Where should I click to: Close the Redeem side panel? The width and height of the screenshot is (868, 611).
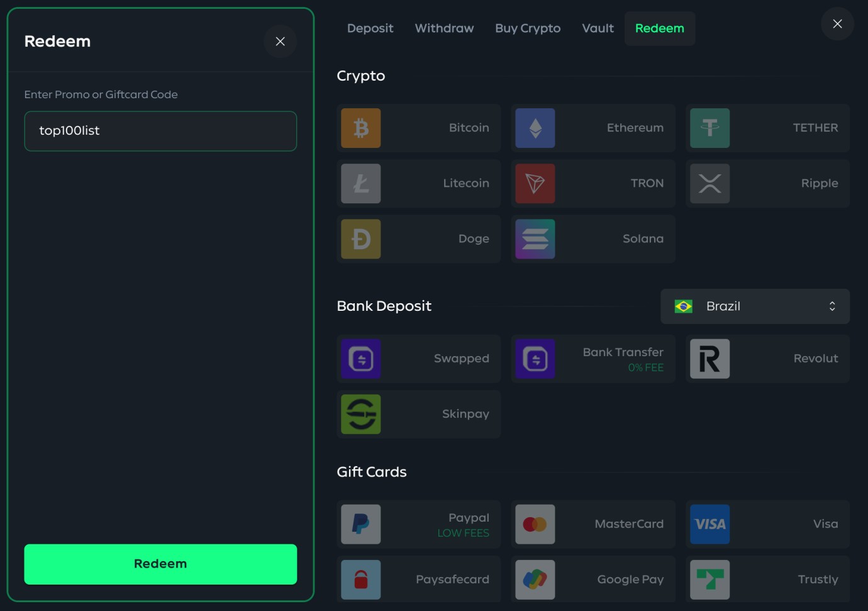click(281, 42)
